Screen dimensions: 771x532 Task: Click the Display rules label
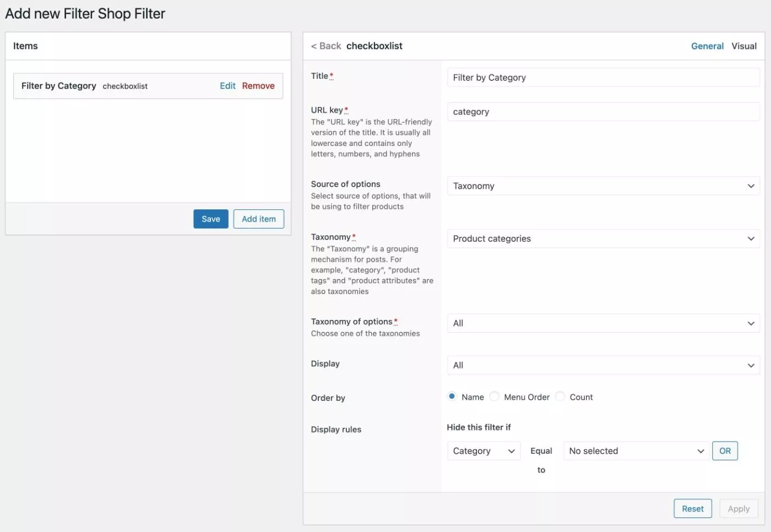point(336,430)
